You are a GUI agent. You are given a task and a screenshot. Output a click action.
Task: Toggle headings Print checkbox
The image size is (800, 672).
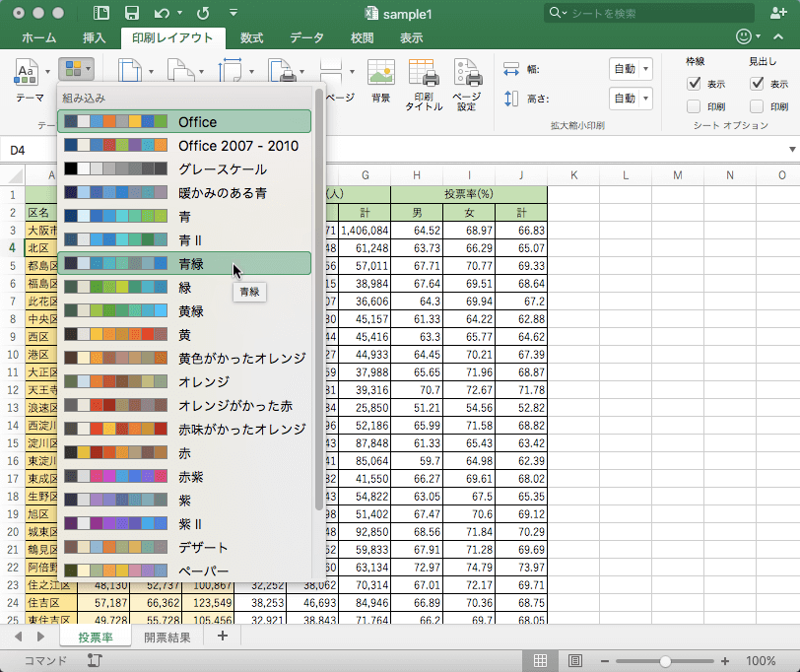point(757,106)
